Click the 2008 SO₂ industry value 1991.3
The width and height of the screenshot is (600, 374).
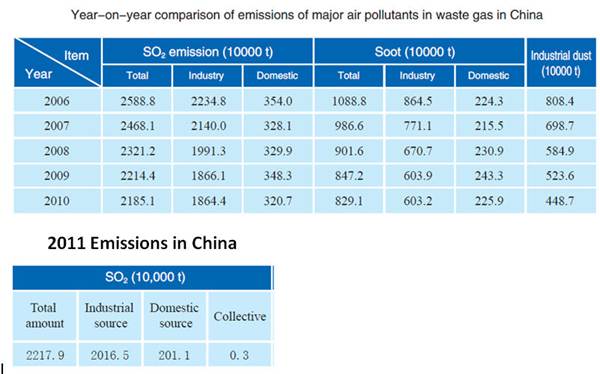click(208, 151)
